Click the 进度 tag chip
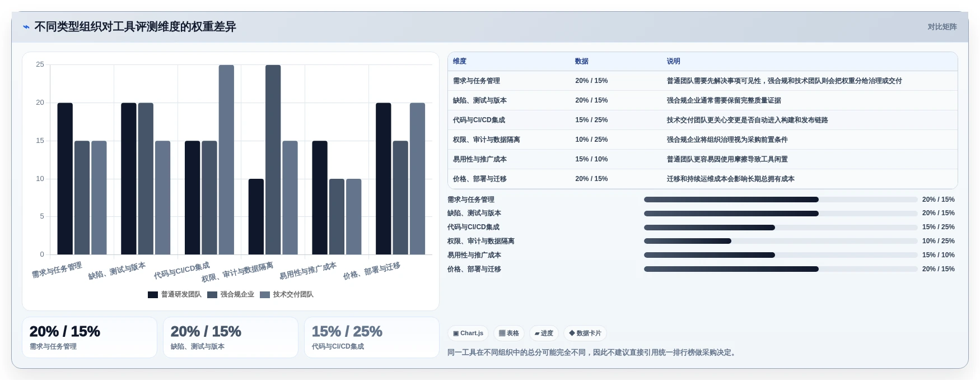Viewport: 980px width, 380px height. (x=544, y=333)
